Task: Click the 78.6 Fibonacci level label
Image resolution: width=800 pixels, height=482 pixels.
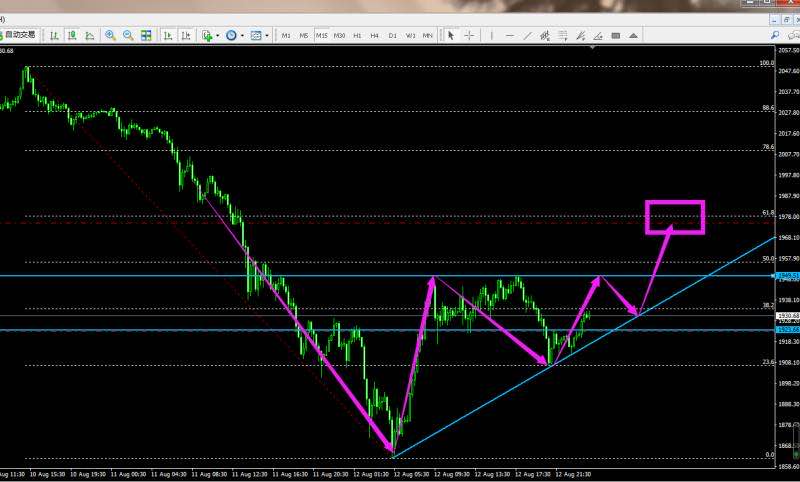Action: click(768, 147)
